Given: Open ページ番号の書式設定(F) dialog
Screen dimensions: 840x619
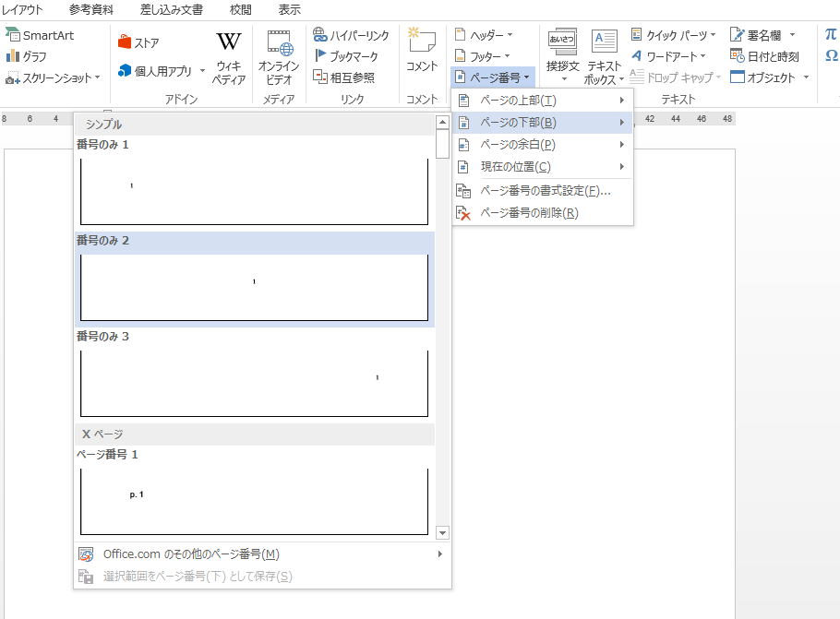Looking at the screenshot, I should 543,191.
